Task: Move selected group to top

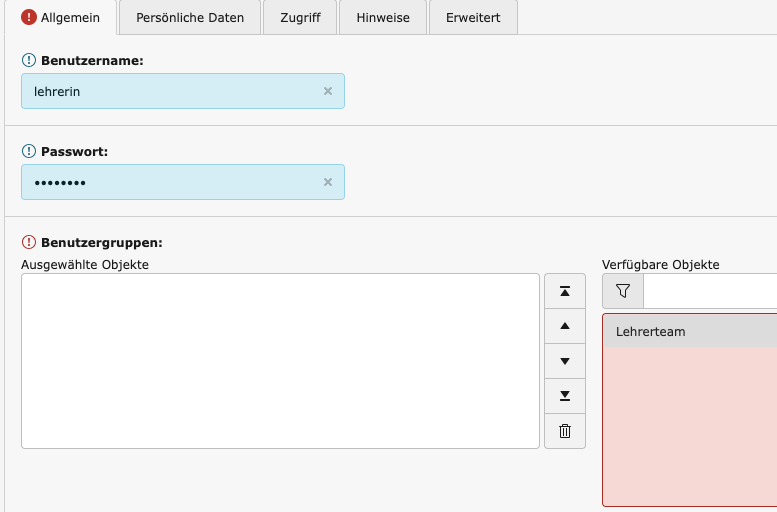Action: tap(565, 291)
